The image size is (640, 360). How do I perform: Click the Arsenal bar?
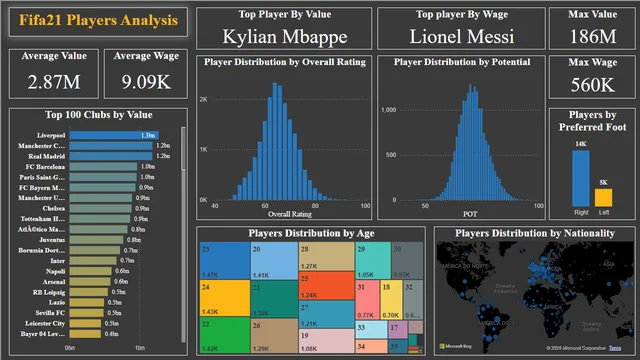coord(90,282)
